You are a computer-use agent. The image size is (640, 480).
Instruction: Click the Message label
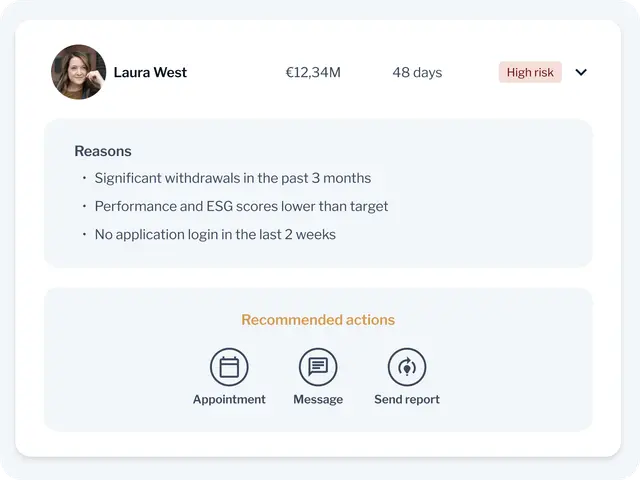(318, 400)
